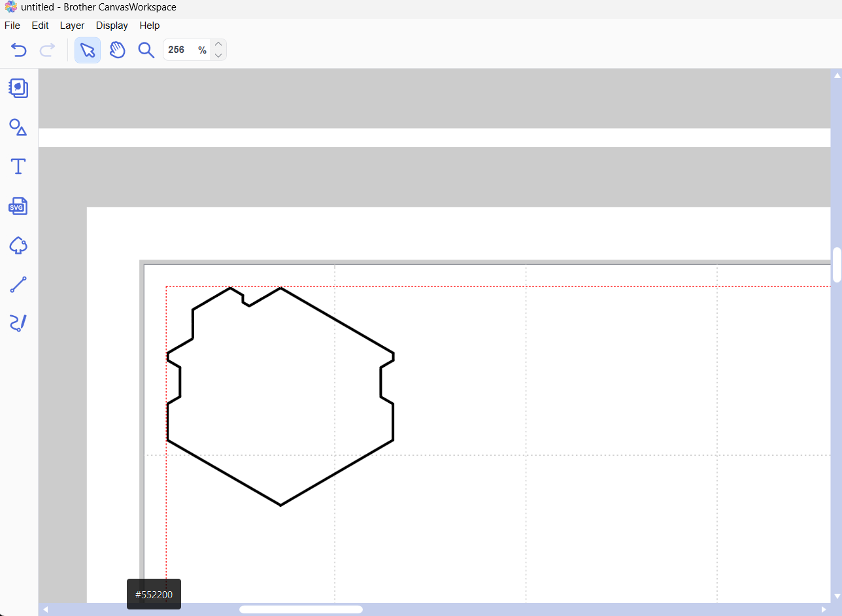Click the Redo arrow icon

tap(48, 50)
